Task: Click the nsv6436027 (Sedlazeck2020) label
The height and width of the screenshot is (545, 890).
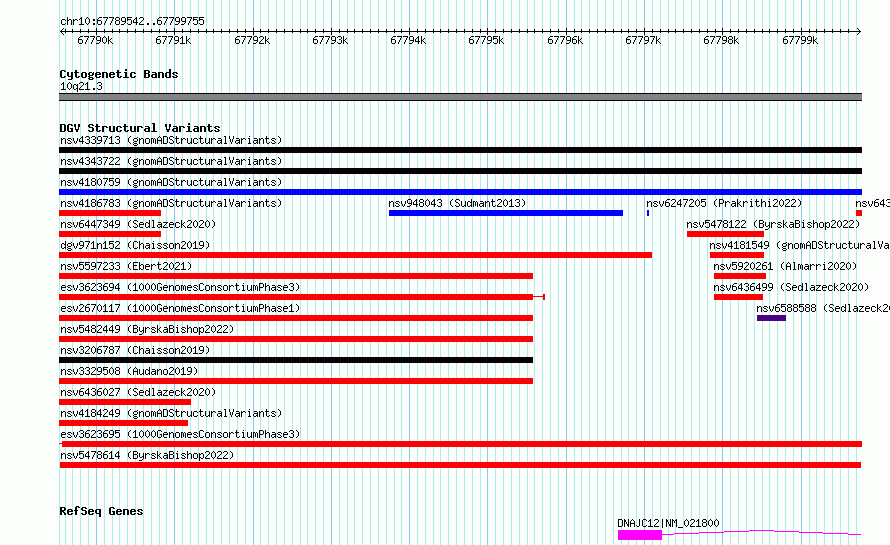Action: pos(138,392)
